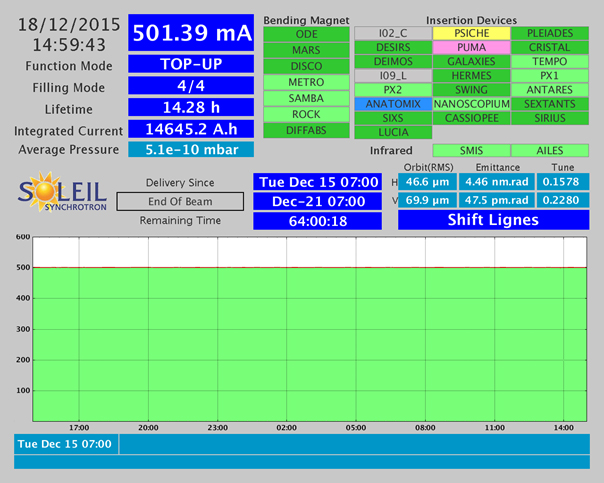Click the vertical tune 0.2280 value
Screen dimensions: 604x483
point(564,200)
